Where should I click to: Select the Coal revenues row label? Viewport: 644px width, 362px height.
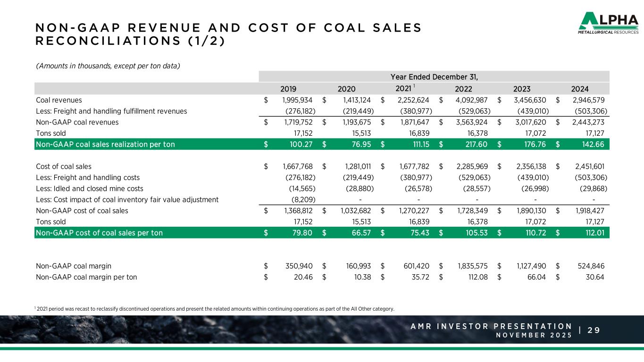click(x=59, y=100)
